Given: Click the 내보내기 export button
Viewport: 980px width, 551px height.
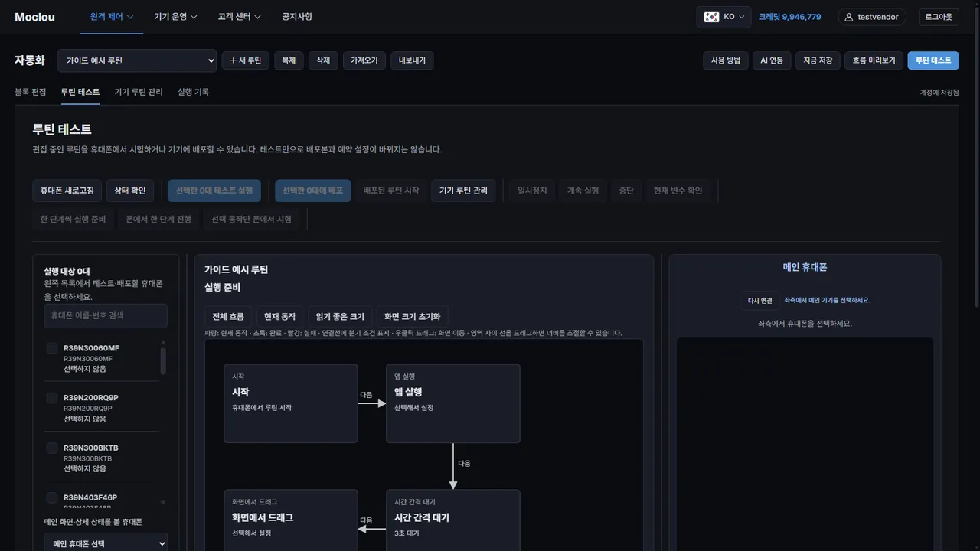Looking at the screenshot, I should 412,60.
